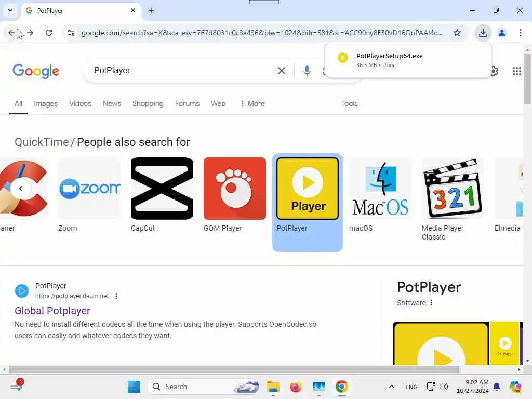This screenshot has height=399, width=532.
Task: Open the Global Potplayer result link
Action: 52,311
